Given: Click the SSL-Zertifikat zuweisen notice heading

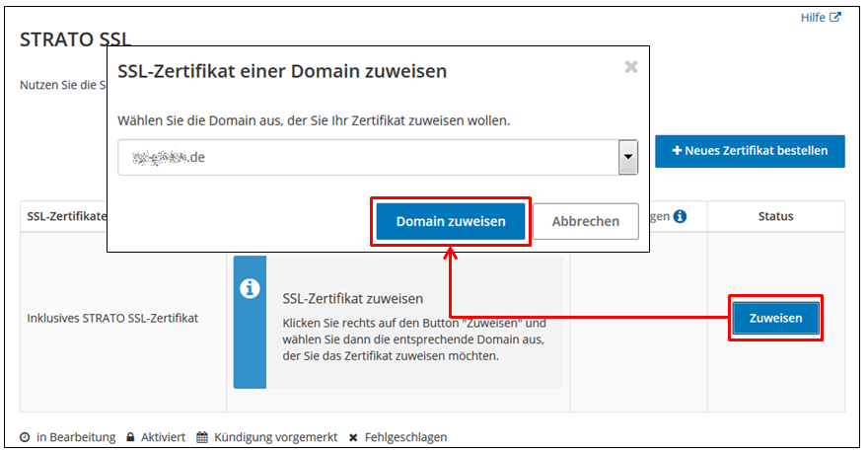Looking at the screenshot, I should pyautogui.click(x=353, y=299).
